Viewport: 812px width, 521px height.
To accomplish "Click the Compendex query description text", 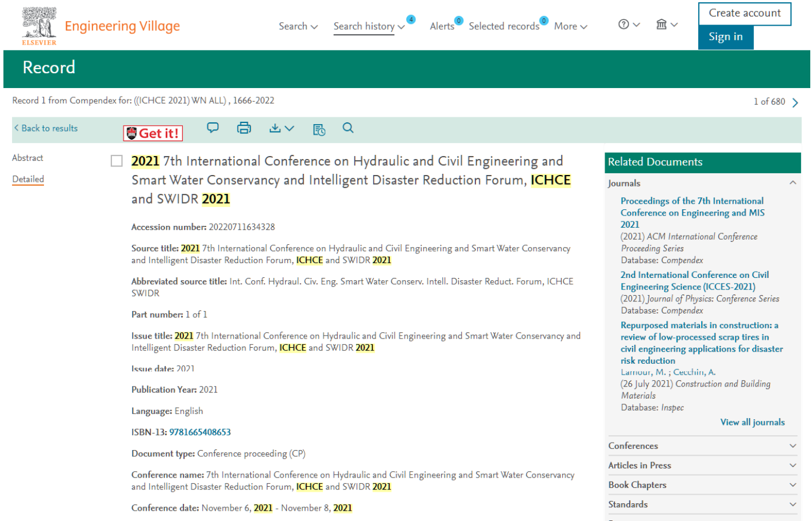I will point(143,101).
